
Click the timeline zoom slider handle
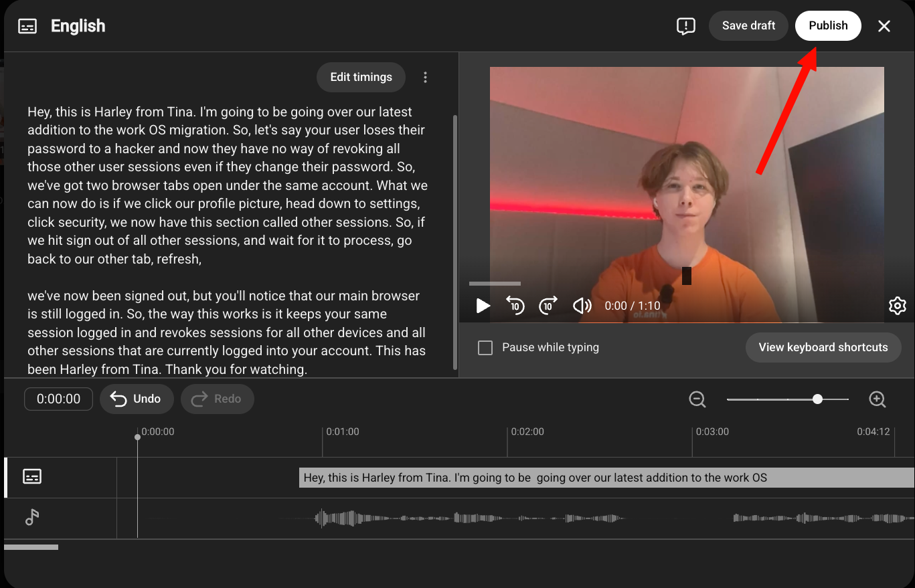(x=817, y=399)
